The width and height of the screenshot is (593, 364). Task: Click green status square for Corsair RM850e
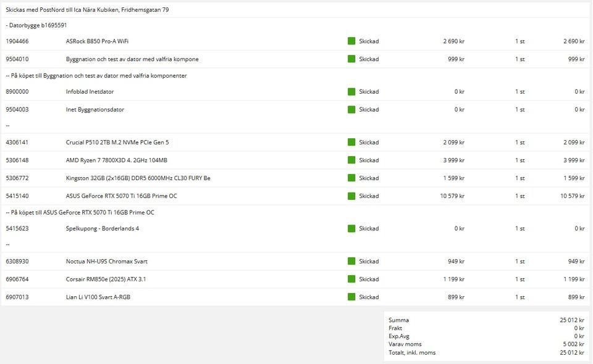tap(351, 279)
